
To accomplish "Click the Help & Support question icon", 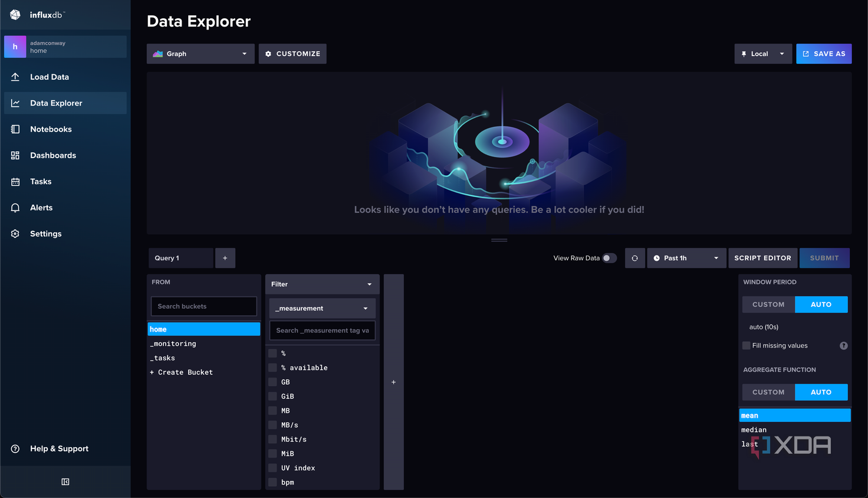I will point(15,448).
